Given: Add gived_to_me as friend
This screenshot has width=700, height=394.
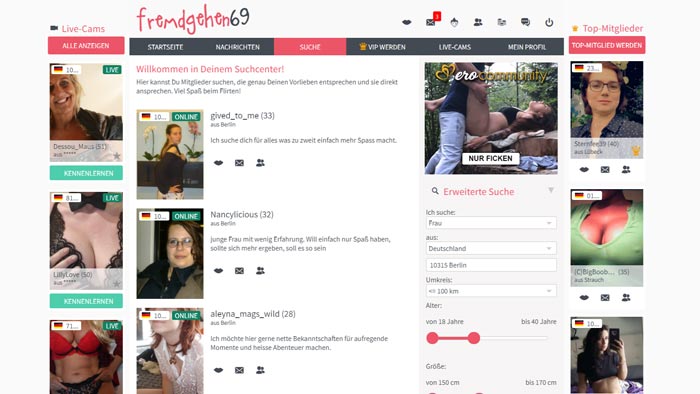Looking at the screenshot, I should click(260, 163).
